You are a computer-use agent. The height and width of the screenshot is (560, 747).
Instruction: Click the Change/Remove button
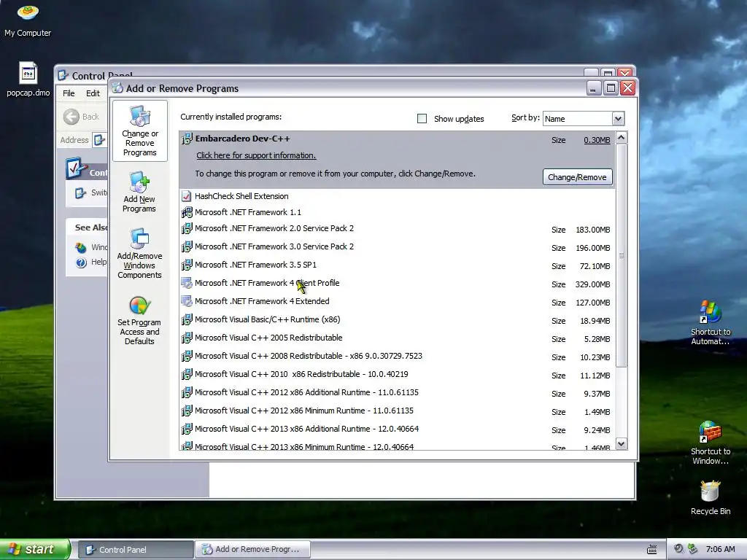(578, 177)
